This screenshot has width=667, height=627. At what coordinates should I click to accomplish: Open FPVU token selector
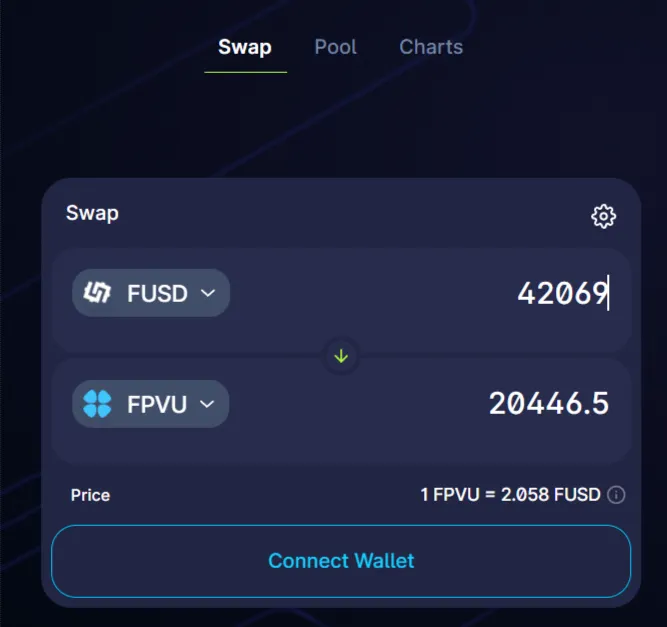coord(151,404)
